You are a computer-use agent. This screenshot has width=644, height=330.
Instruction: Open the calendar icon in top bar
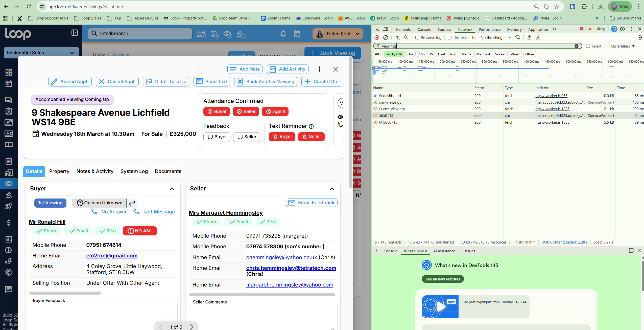point(297,34)
